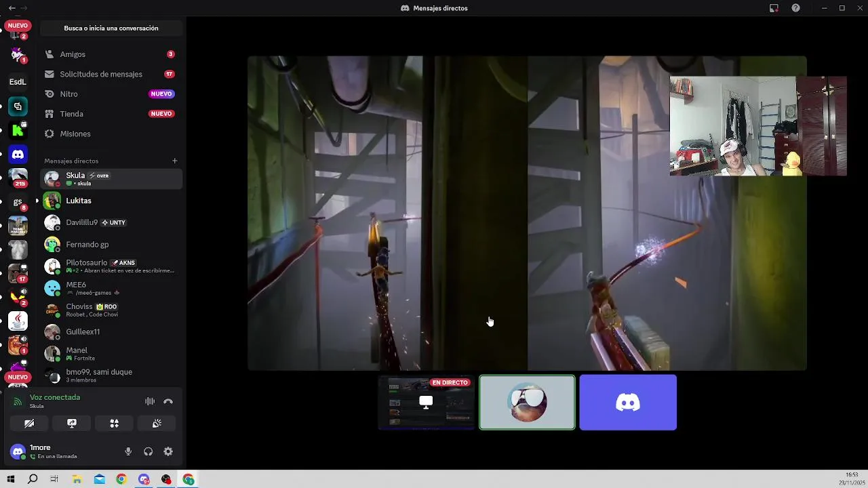Click the 1more user profile avatar
Image resolution: width=868 pixels, height=488 pixels.
click(18, 451)
